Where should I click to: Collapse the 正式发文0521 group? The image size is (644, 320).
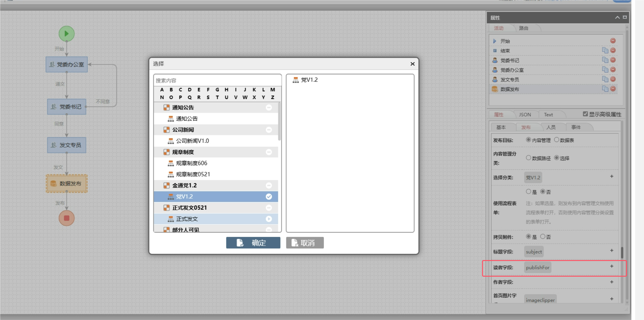tap(269, 208)
